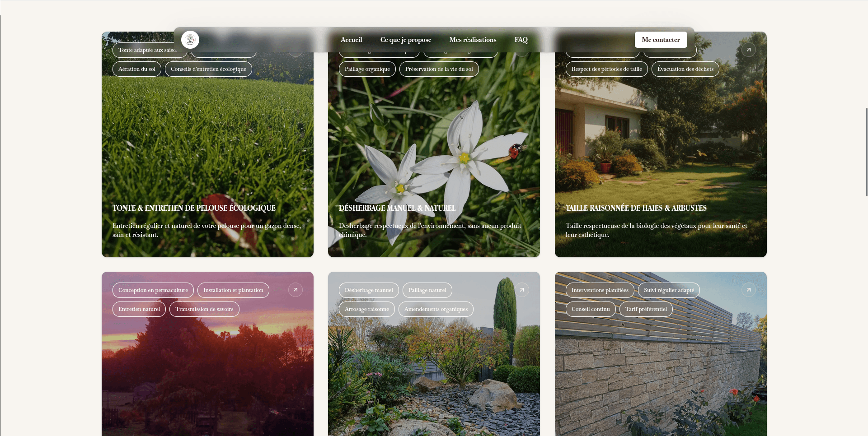This screenshot has width=868, height=436.
Task: Open arrow icon on hedge trimming card
Action: tap(748, 50)
